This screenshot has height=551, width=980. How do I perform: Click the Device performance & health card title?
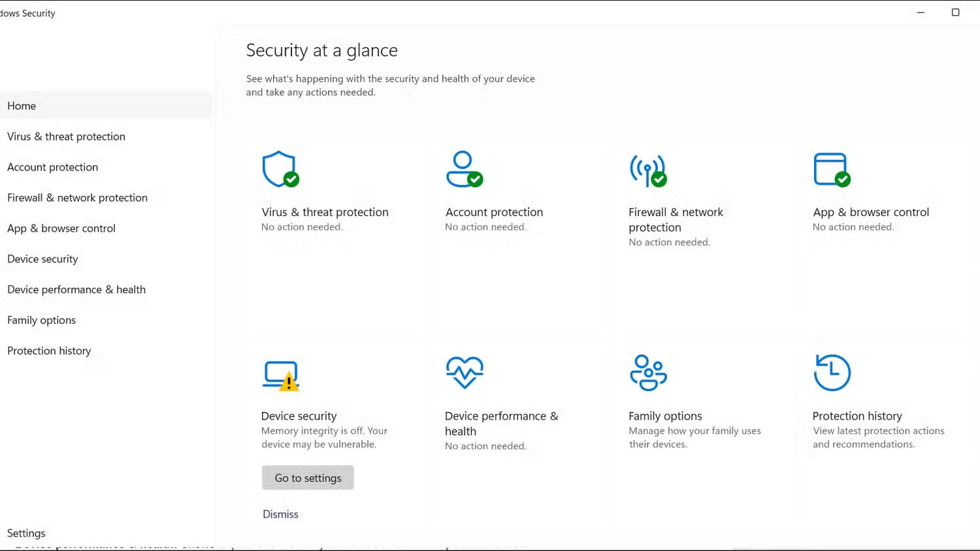pyautogui.click(x=501, y=424)
